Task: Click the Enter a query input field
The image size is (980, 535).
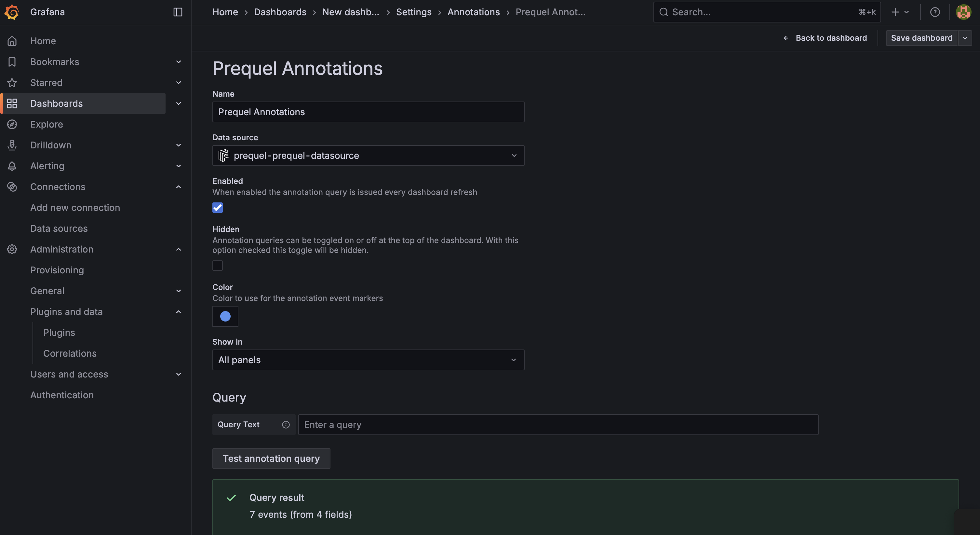Action: tap(558, 425)
